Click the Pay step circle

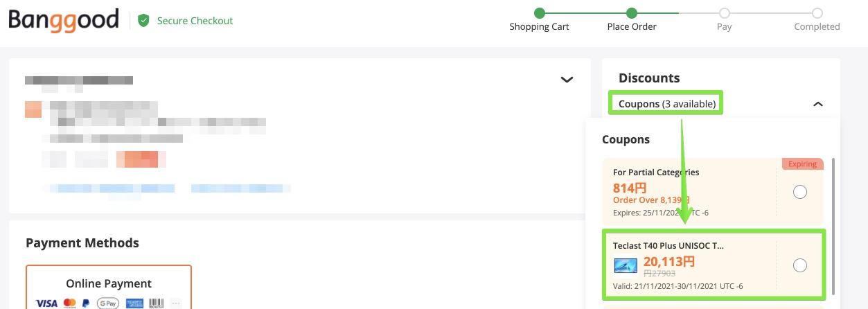pyautogui.click(x=724, y=13)
